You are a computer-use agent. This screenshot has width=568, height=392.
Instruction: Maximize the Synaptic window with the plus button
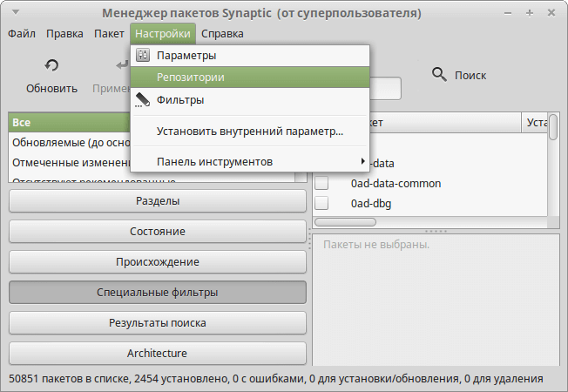click(x=530, y=13)
